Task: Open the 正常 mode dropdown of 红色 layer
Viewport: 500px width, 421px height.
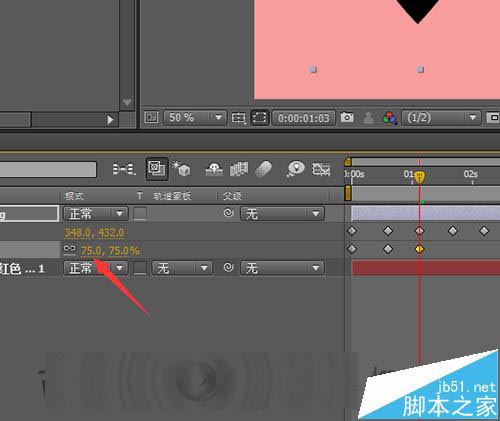Action: (96, 268)
